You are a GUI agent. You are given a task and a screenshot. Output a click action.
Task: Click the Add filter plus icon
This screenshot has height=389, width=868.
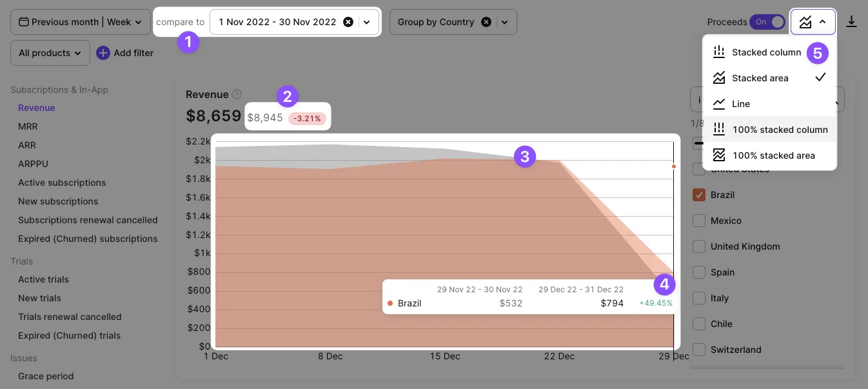point(103,53)
